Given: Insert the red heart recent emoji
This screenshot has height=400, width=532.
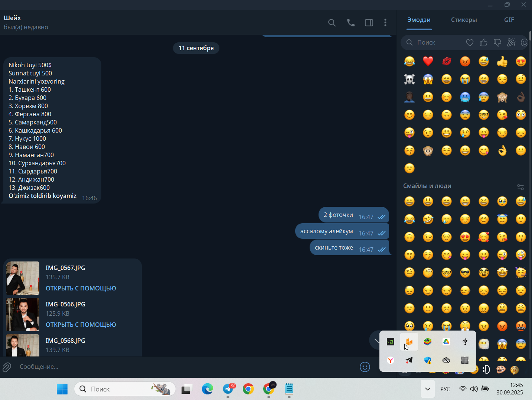Looking at the screenshot, I should pos(428,61).
